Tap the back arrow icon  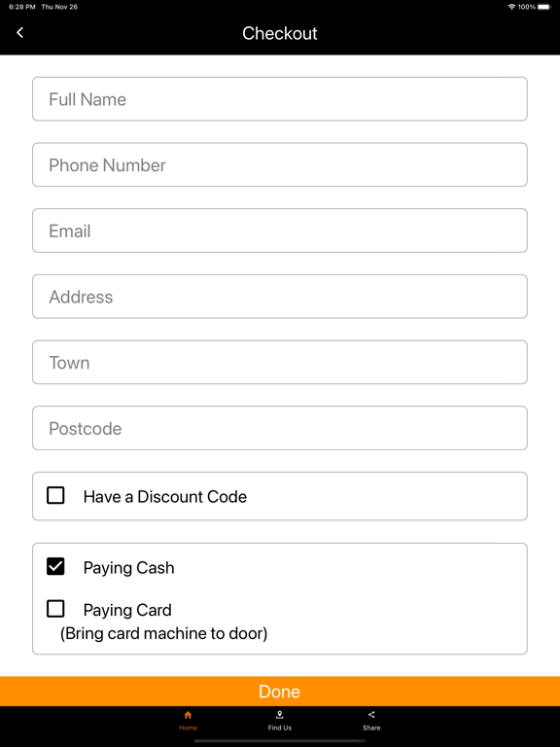pos(20,32)
